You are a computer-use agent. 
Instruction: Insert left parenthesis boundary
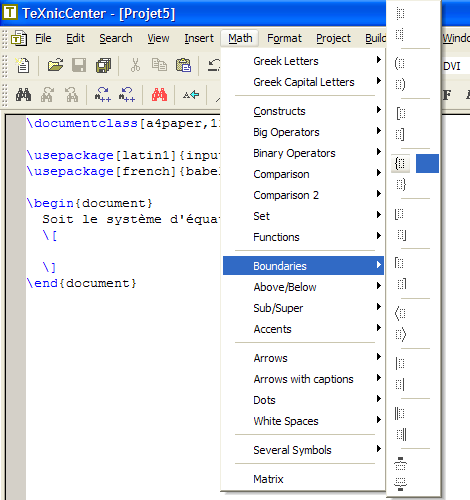point(400,63)
